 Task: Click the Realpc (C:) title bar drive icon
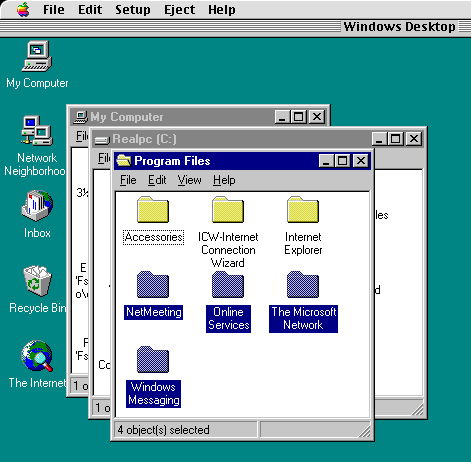pyautogui.click(x=102, y=140)
